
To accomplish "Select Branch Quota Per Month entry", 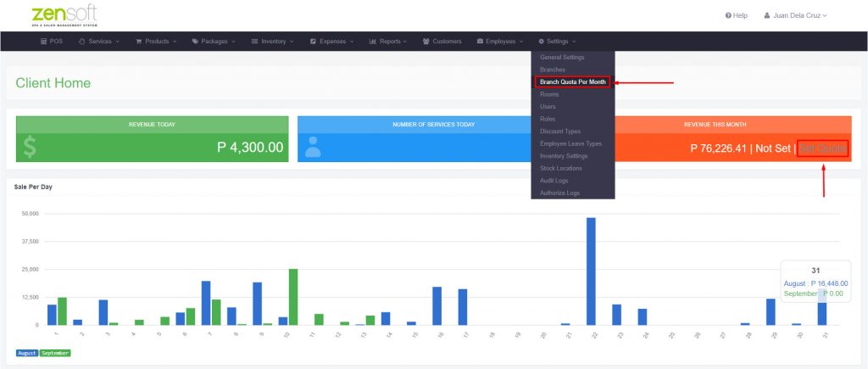I will point(573,82).
